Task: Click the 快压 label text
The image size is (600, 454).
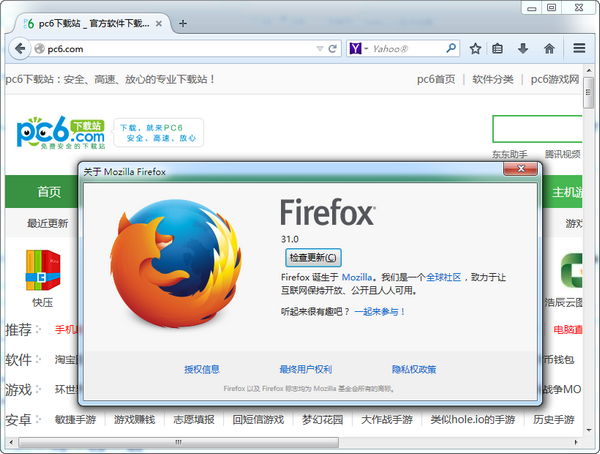Action: coord(42,303)
